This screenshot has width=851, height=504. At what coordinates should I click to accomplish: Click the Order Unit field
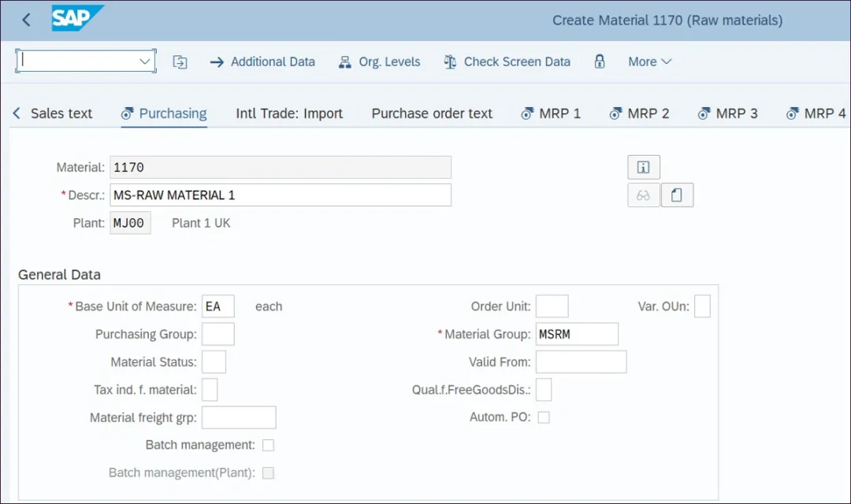[552, 306]
